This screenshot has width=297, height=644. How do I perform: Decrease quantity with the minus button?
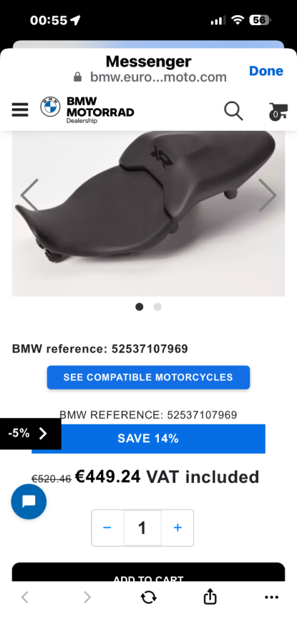pos(107,528)
